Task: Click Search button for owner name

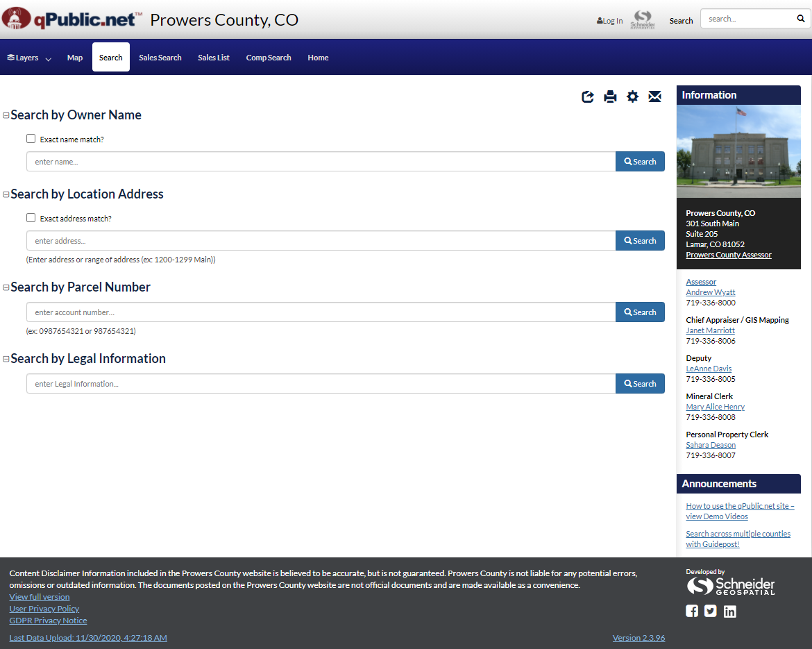Action: click(640, 162)
